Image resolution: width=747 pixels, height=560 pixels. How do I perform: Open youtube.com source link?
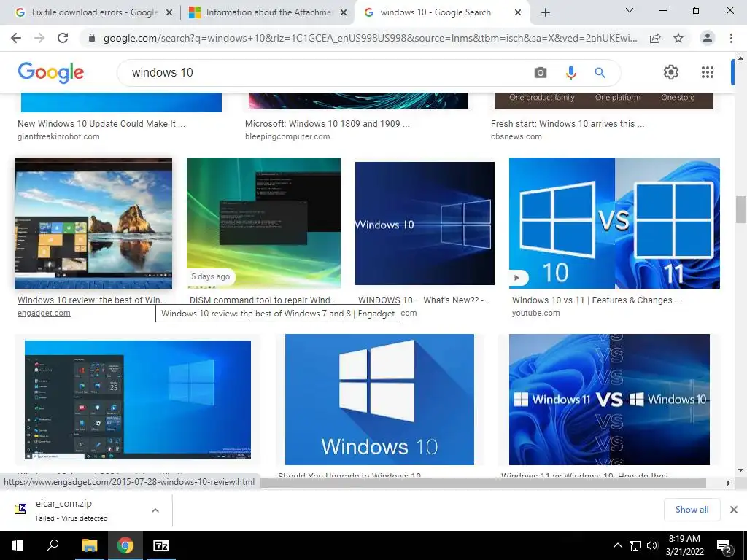pyautogui.click(x=536, y=313)
